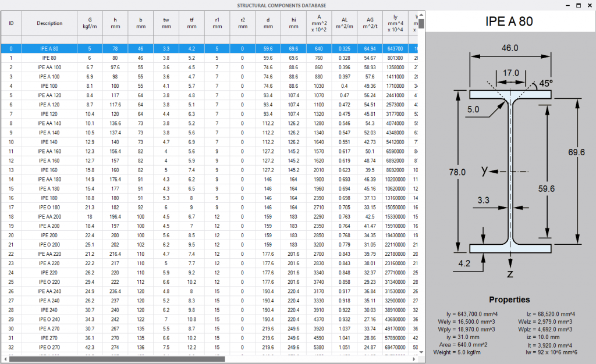Maximize the Structural Components Database window

579,5
